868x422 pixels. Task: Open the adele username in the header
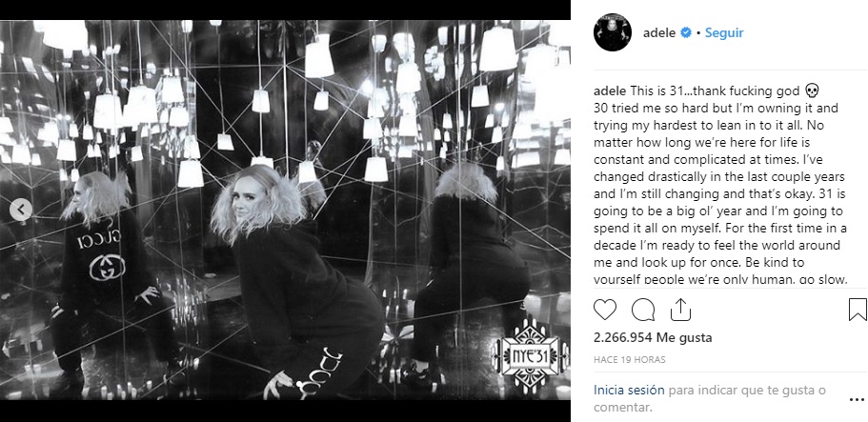click(658, 32)
